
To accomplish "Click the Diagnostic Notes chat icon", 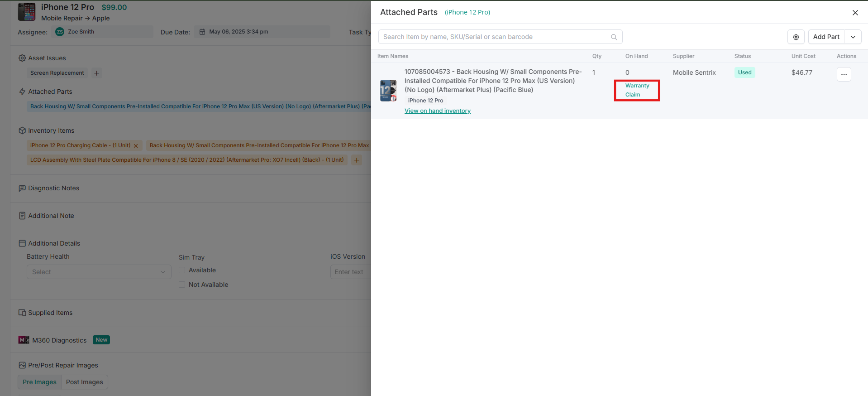I will 22,188.
